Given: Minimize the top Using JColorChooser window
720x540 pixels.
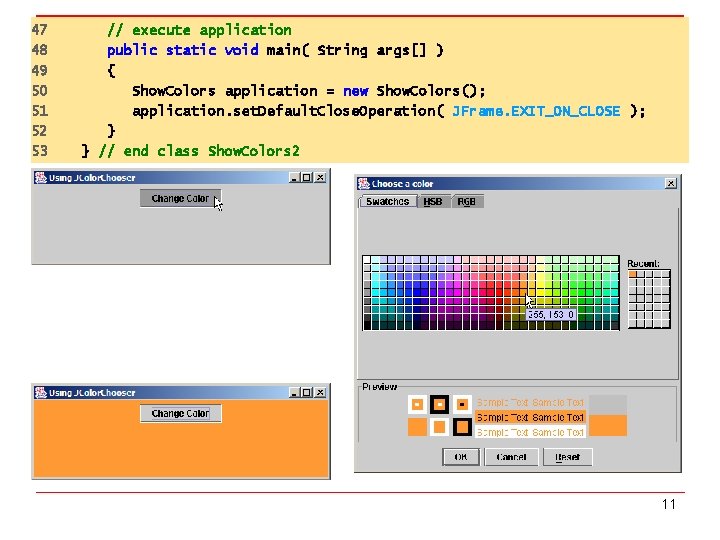Looking at the screenshot, I should [x=295, y=177].
